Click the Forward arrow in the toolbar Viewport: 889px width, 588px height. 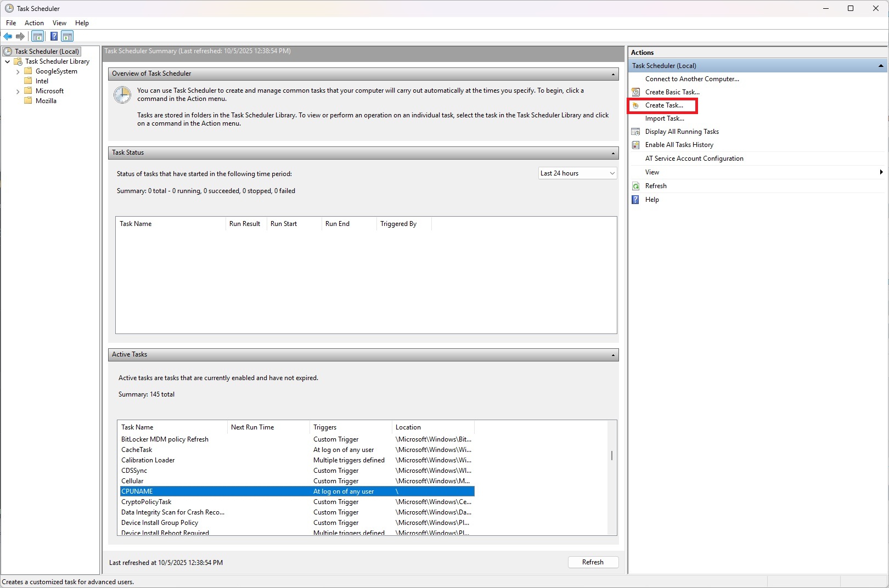(20, 36)
